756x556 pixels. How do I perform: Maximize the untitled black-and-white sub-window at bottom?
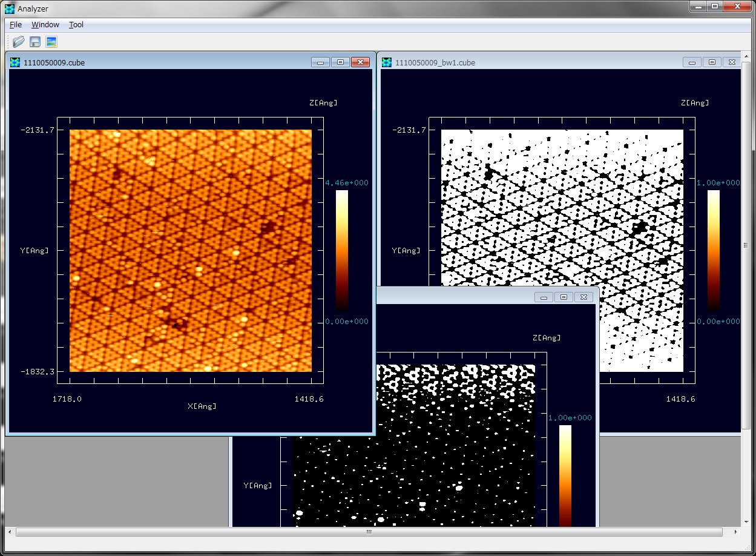pyautogui.click(x=564, y=297)
